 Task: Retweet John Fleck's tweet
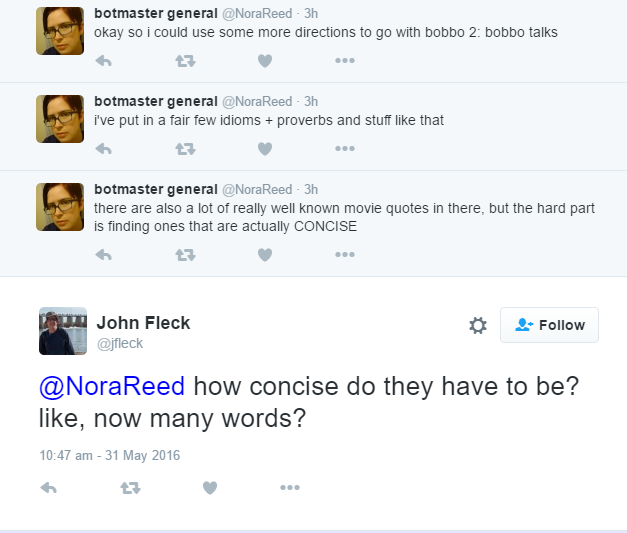point(130,487)
